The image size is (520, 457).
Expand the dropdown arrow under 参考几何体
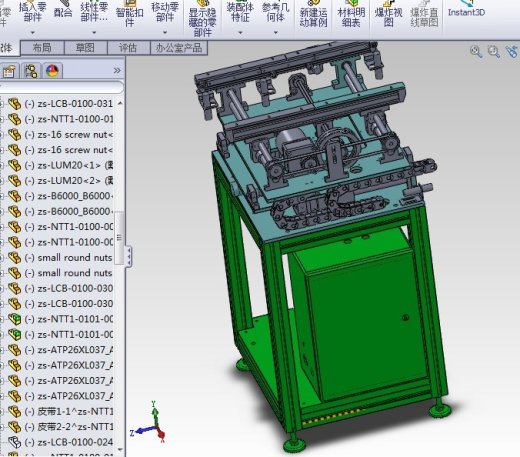[276, 32]
